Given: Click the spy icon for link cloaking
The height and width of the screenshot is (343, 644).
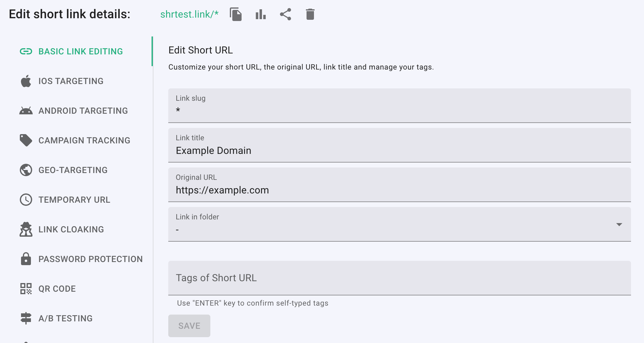Looking at the screenshot, I should [26, 229].
